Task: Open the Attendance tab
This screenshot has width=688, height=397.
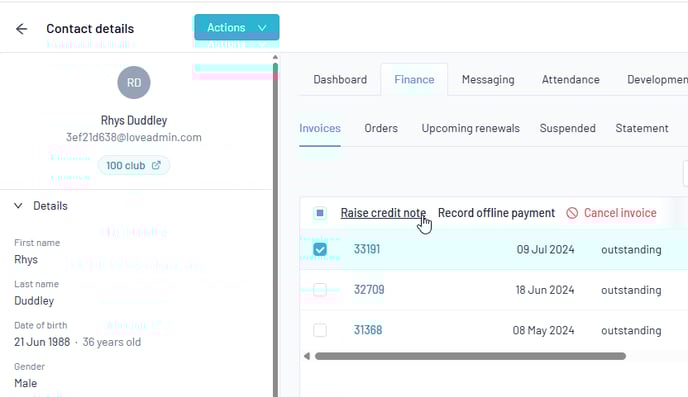Action: click(570, 79)
